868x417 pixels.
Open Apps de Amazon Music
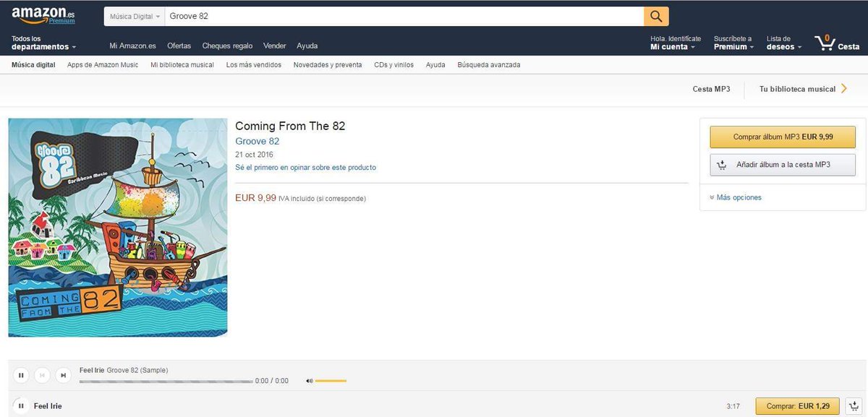(103, 64)
